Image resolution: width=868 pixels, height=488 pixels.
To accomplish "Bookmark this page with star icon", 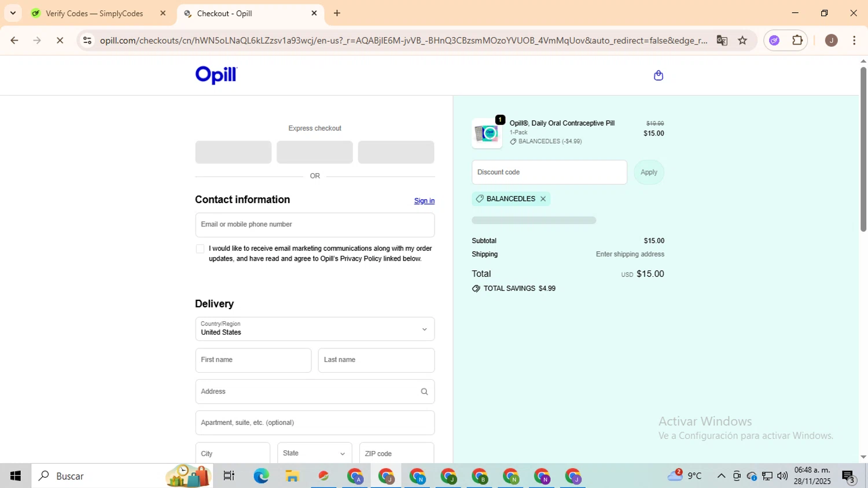I will click(742, 41).
